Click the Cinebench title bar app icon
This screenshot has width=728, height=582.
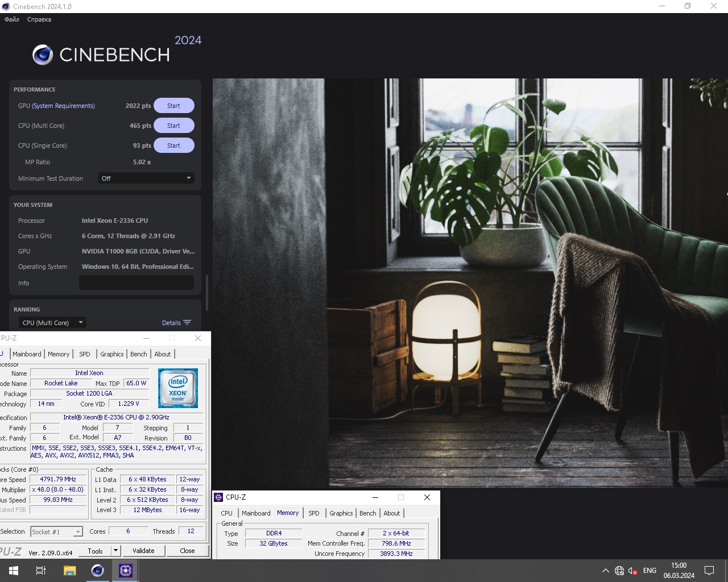point(6,6)
